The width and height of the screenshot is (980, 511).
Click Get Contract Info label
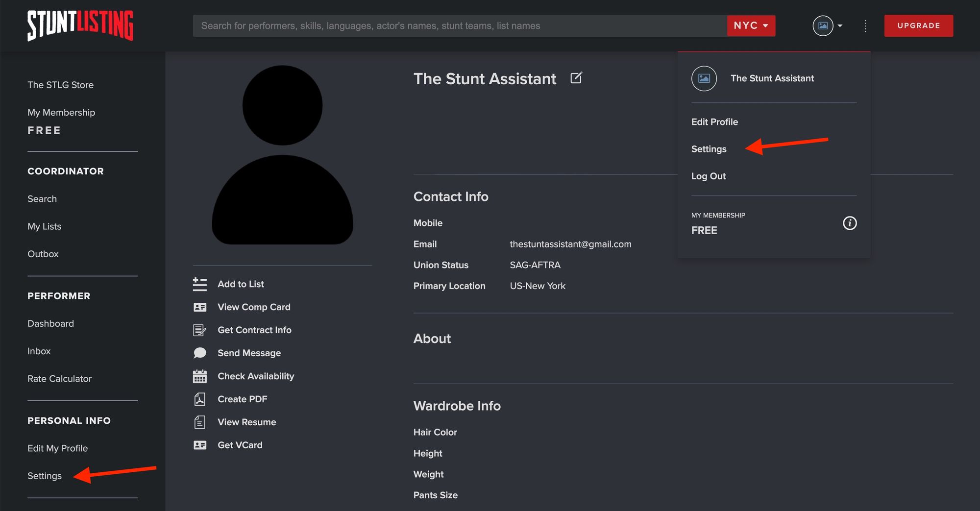tap(255, 330)
